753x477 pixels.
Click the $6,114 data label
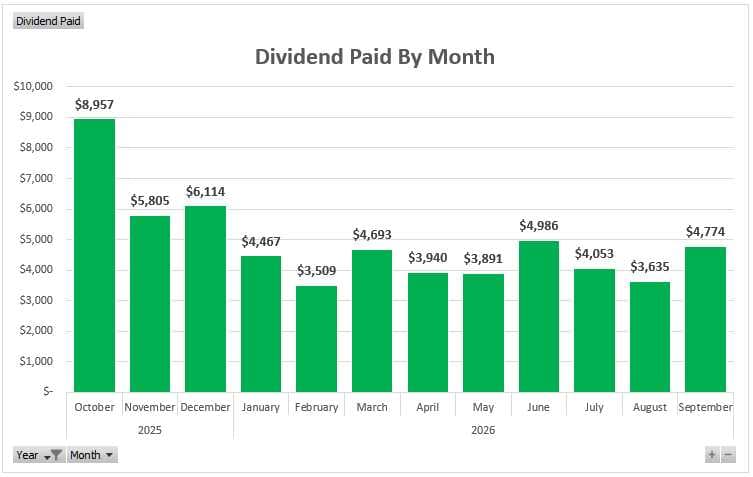(205, 192)
